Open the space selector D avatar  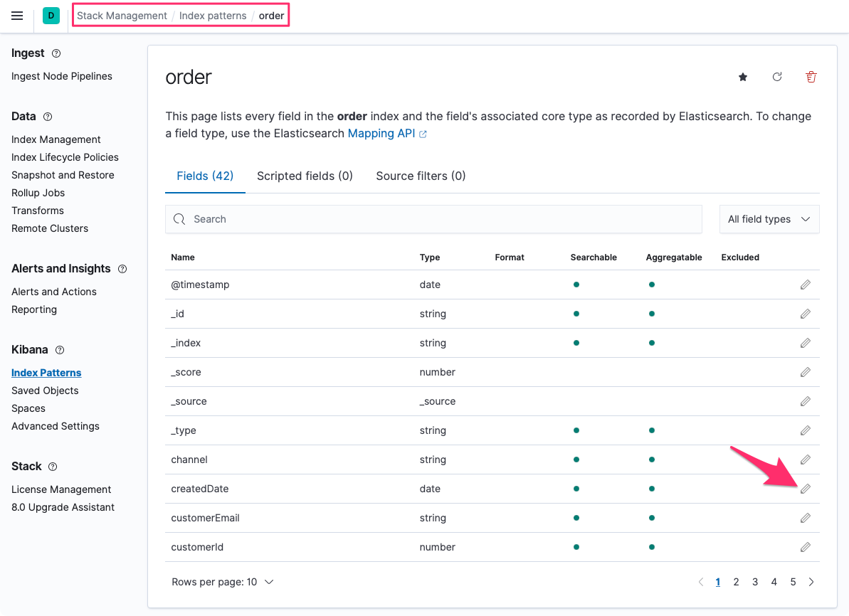(51, 16)
